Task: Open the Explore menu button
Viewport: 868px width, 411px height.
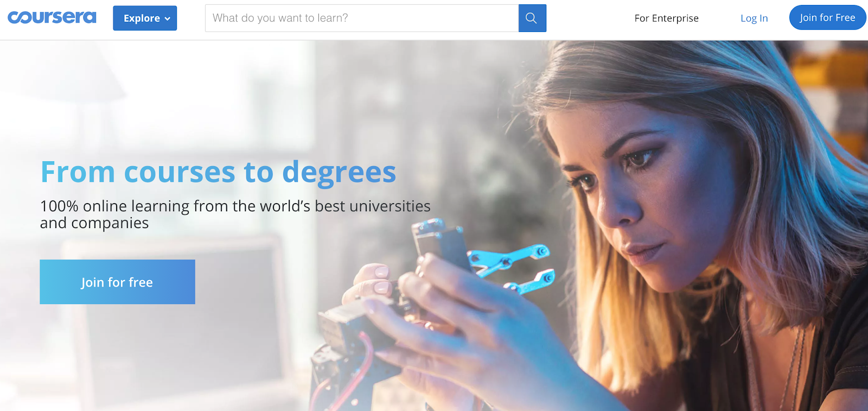Action: [145, 18]
